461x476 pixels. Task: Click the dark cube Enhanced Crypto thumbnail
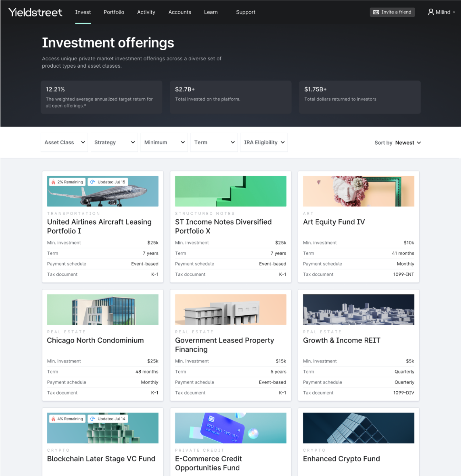359,428
